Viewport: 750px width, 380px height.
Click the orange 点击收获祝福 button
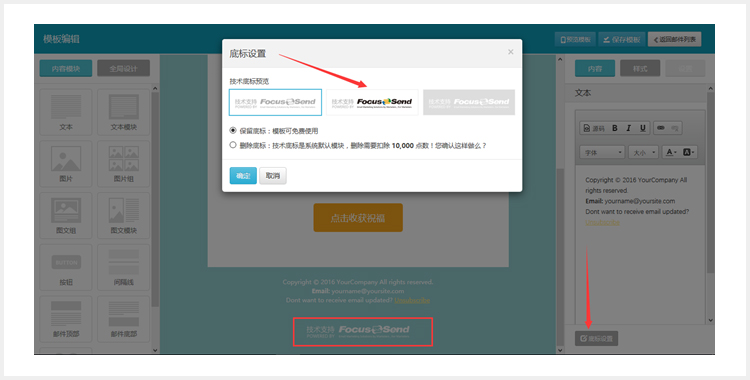point(358,218)
